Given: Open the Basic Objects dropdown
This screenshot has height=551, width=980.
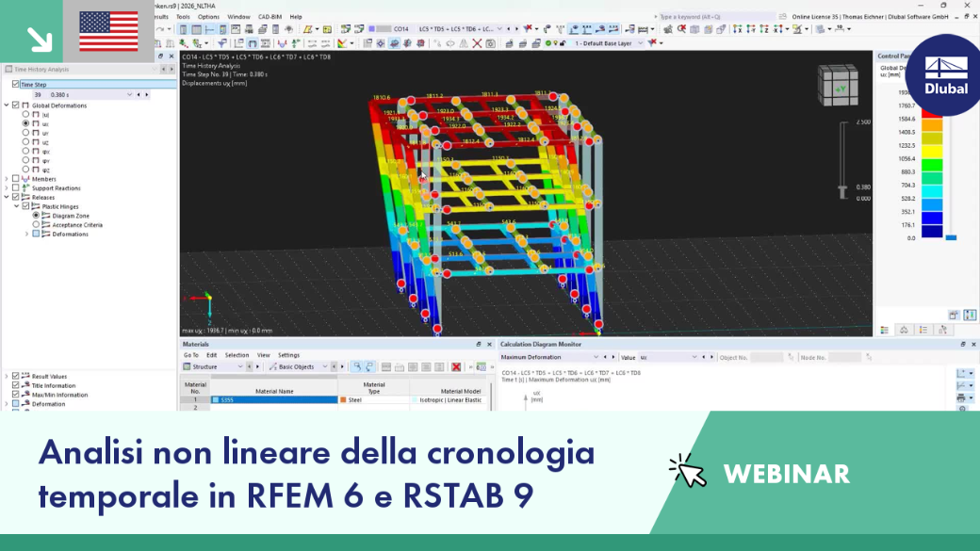Looking at the screenshot, I should pyautogui.click(x=325, y=366).
